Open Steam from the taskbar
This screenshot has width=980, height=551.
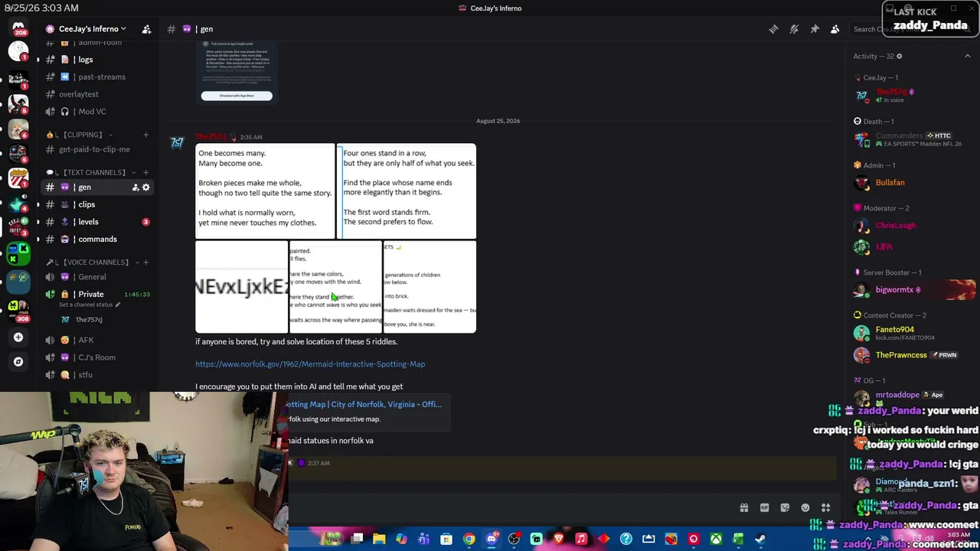point(760,540)
